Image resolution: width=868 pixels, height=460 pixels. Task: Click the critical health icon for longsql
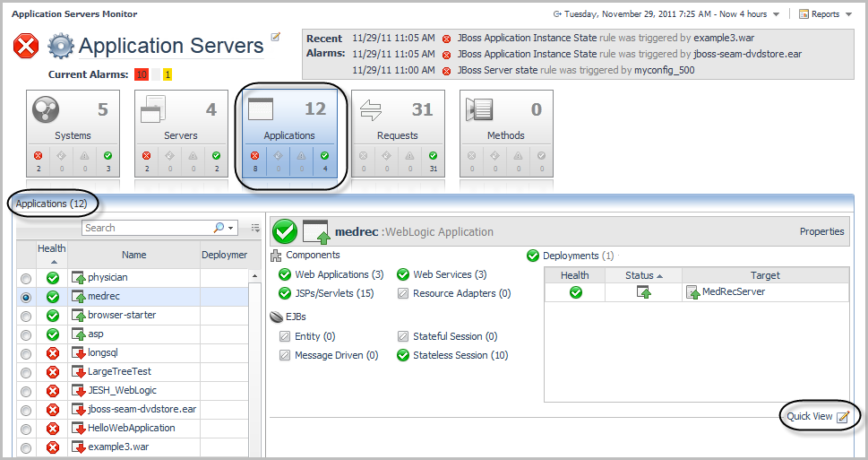click(53, 353)
